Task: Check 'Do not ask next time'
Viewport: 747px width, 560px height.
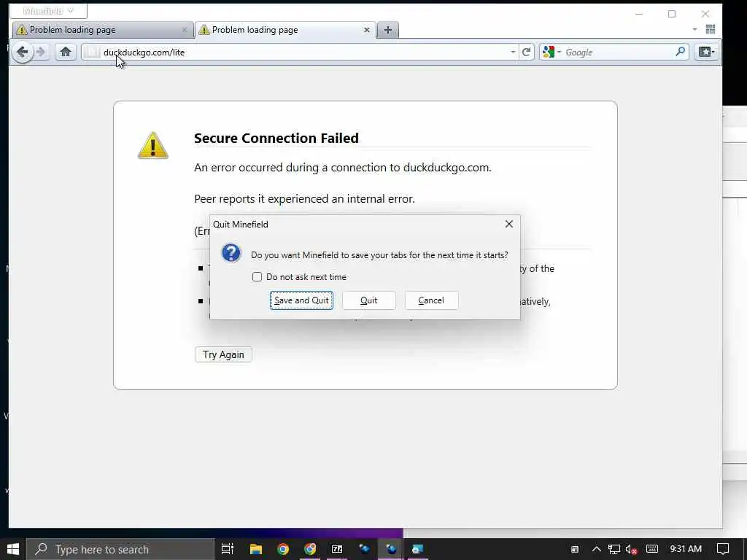Action: (257, 276)
